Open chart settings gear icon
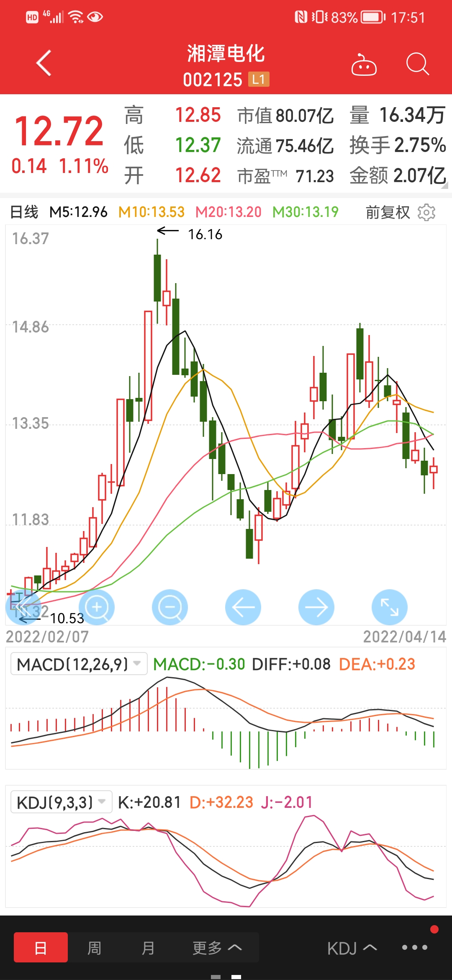Viewport: 452px width, 980px height. coord(426,212)
